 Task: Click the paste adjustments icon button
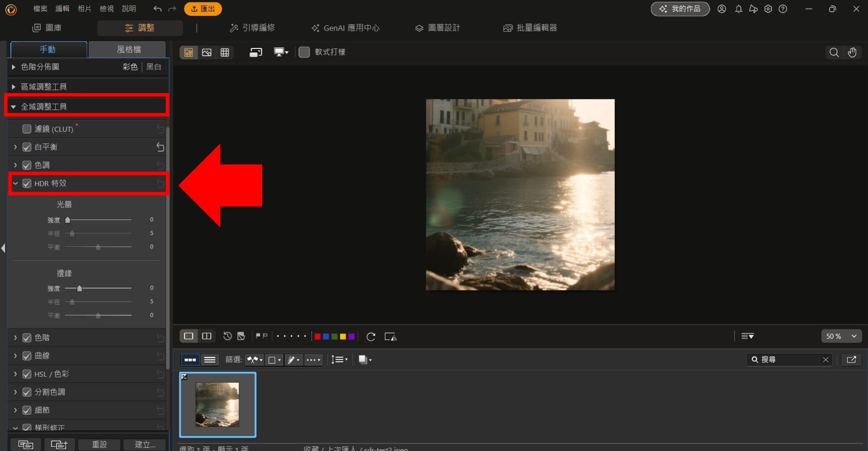pos(59,445)
